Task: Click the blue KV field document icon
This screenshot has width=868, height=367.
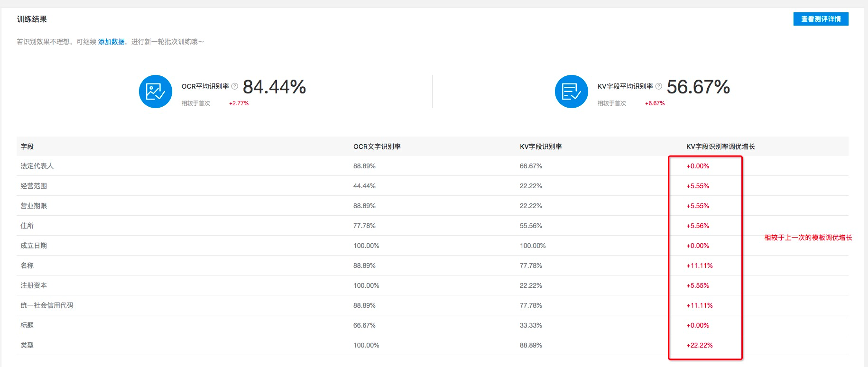Action: pyautogui.click(x=571, y=92)
